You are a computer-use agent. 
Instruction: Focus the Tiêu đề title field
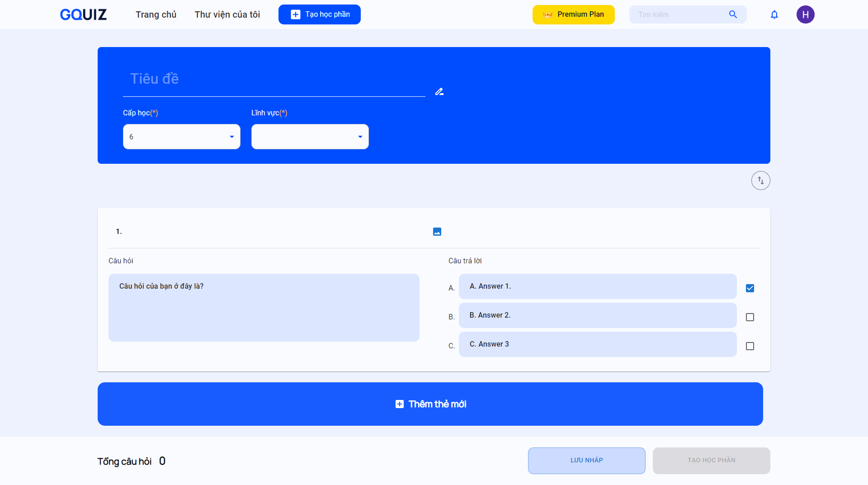pos(274,79)
